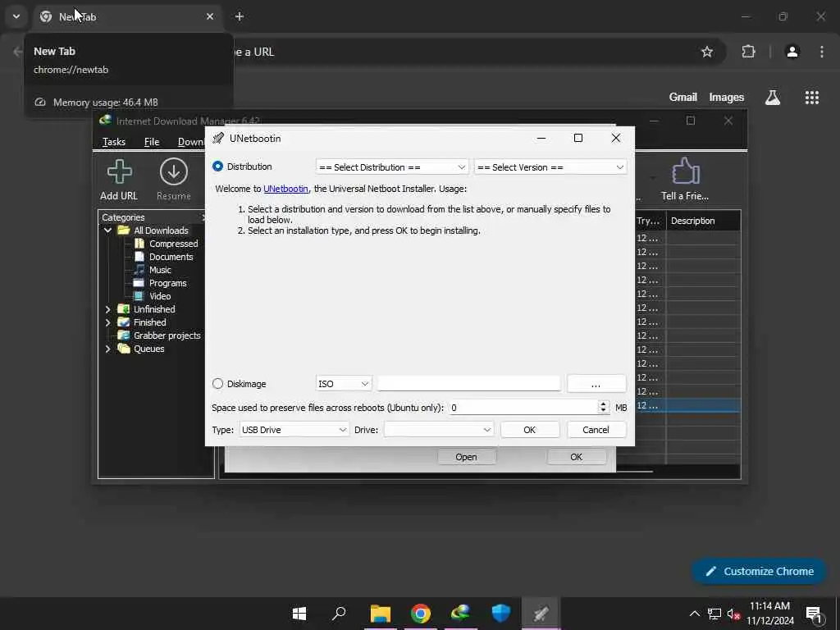Open Windows Start menu
The height and width of the screenshot is (630, 840).
[x=299, y=614]
